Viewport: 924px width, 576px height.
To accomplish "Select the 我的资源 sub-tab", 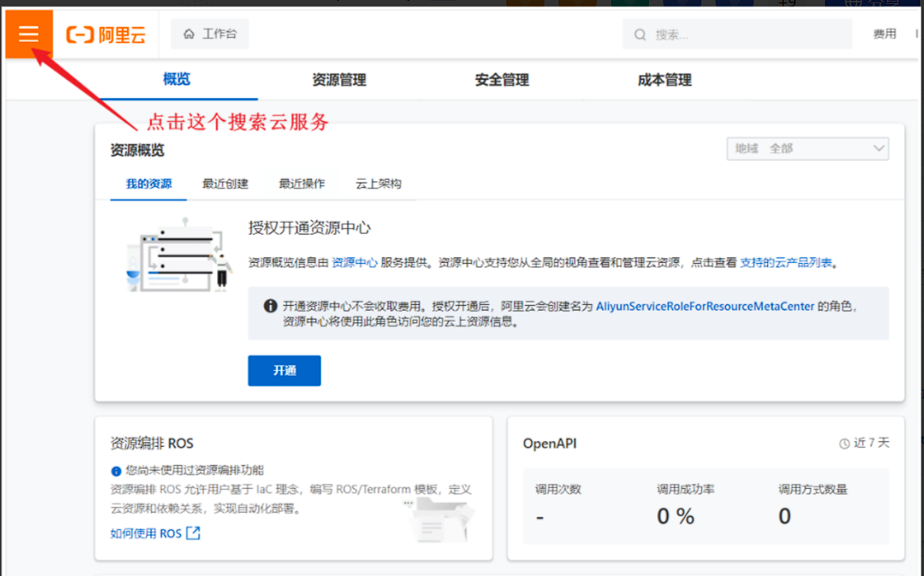I will click(148, 184).
